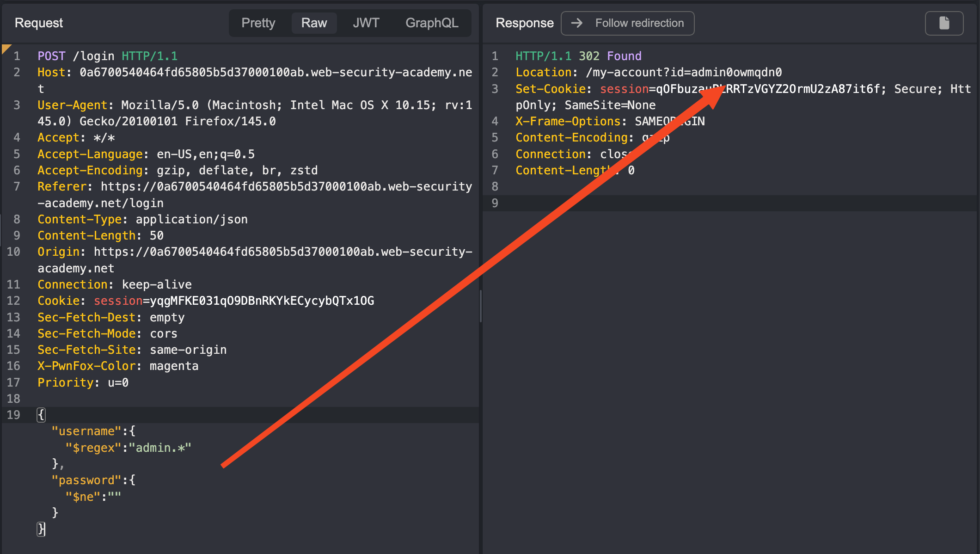Click the "admin.*" regex value in body
980x554 pixels.
(x=160, y=448)
